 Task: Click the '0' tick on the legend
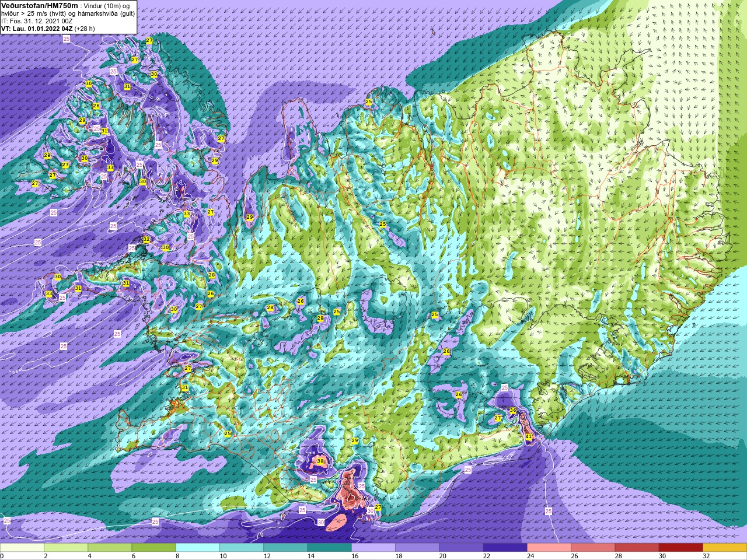click(2, 556)
